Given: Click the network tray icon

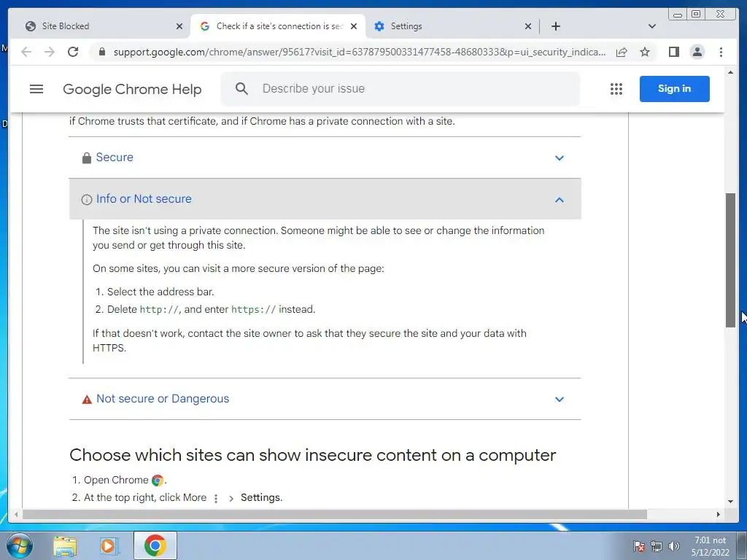Looking at the screenshot, I should [657, 546].
